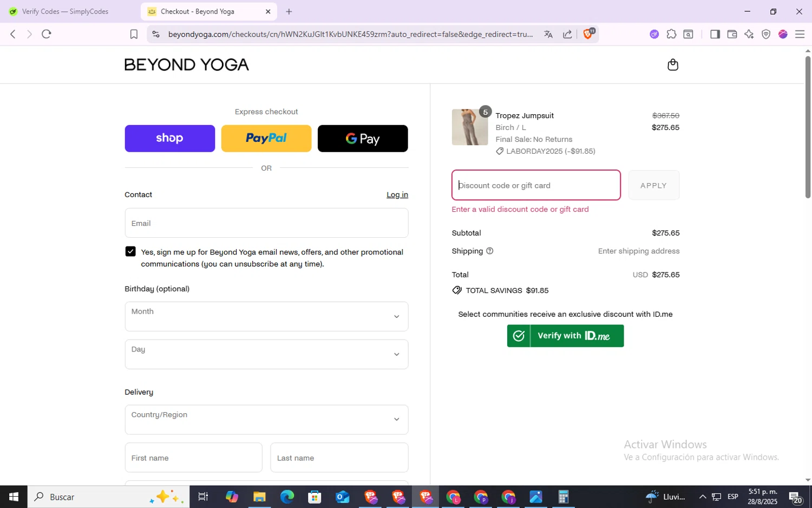Expand the birthday Day dropdown
Image resolution: width=812 pixels, height=508 pixels.
click(266, 354)
